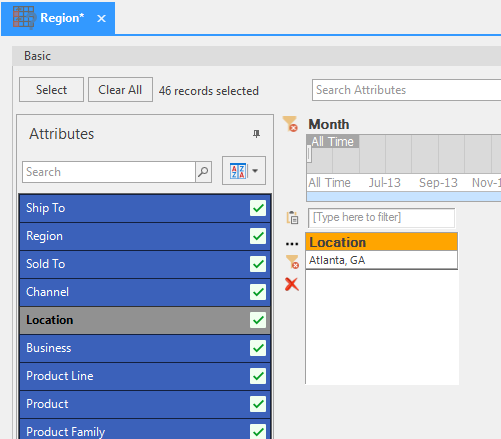This screenshot has width=501, height=439.
Task: Select the Channel attribute row
Action: [x=145, y=292]
